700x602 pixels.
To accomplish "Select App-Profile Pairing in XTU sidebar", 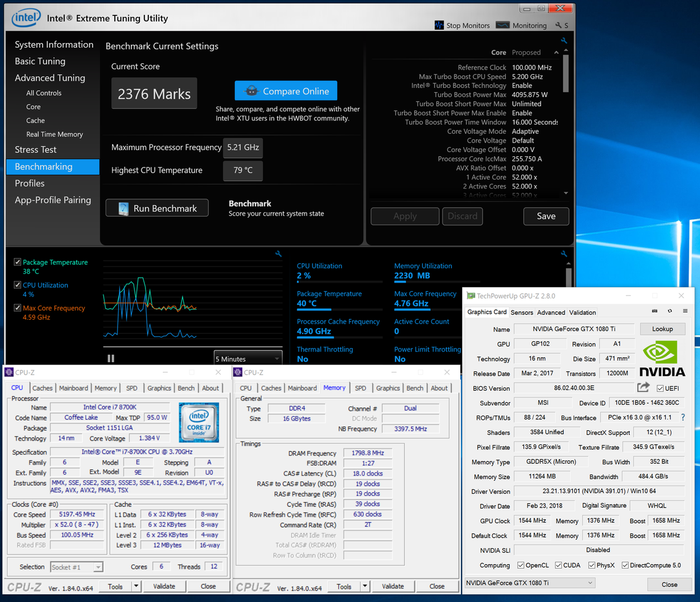I will click(53, 200).
